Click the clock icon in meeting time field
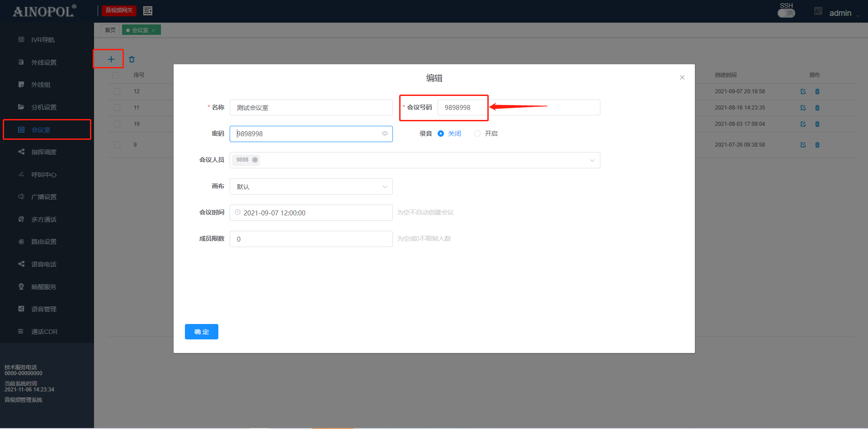 pos(238,212)
